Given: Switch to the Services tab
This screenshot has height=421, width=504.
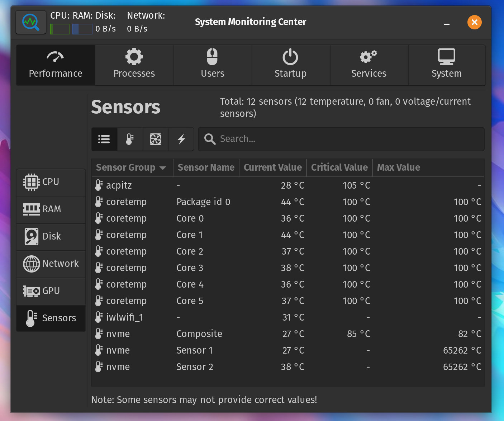Looking at the screenshot, I should coord(369,65).
